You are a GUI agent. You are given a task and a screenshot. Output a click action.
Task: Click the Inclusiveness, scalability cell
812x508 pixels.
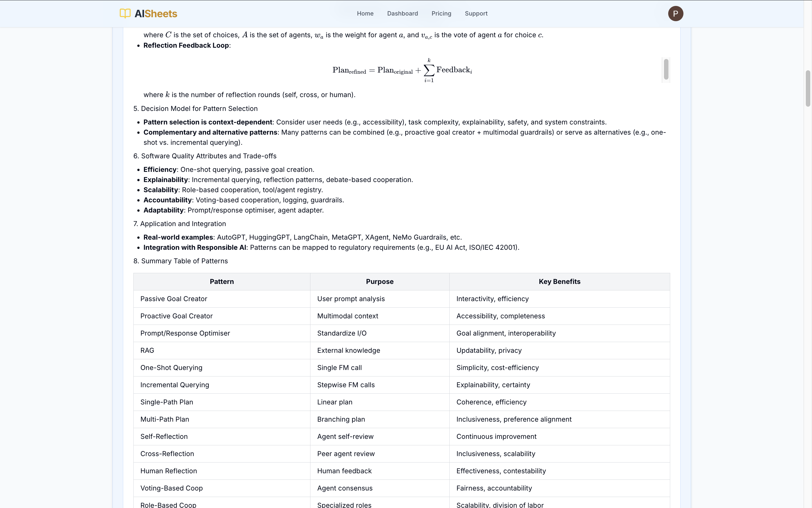click(x=560, y=454)
